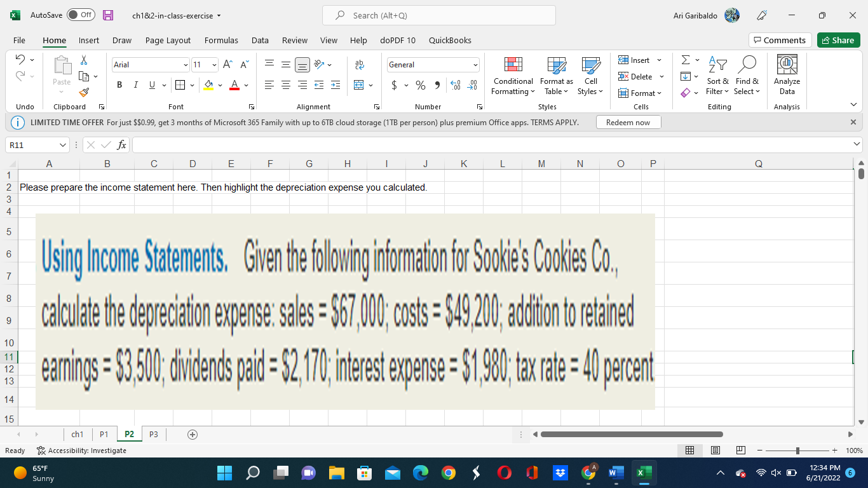The width and height of the screenshot is (868, 488).
Task: Click the Cut scissors icon
Action: tap(84, 61)
